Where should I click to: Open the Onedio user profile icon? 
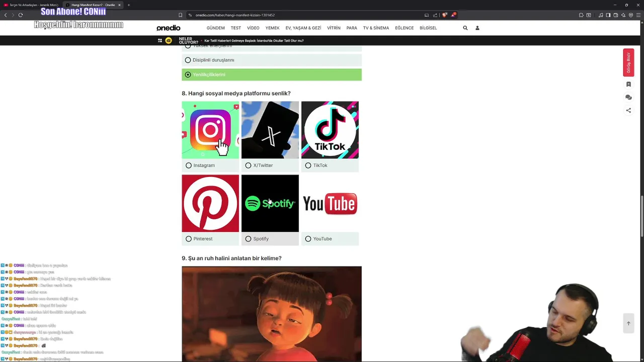[477, 28]
